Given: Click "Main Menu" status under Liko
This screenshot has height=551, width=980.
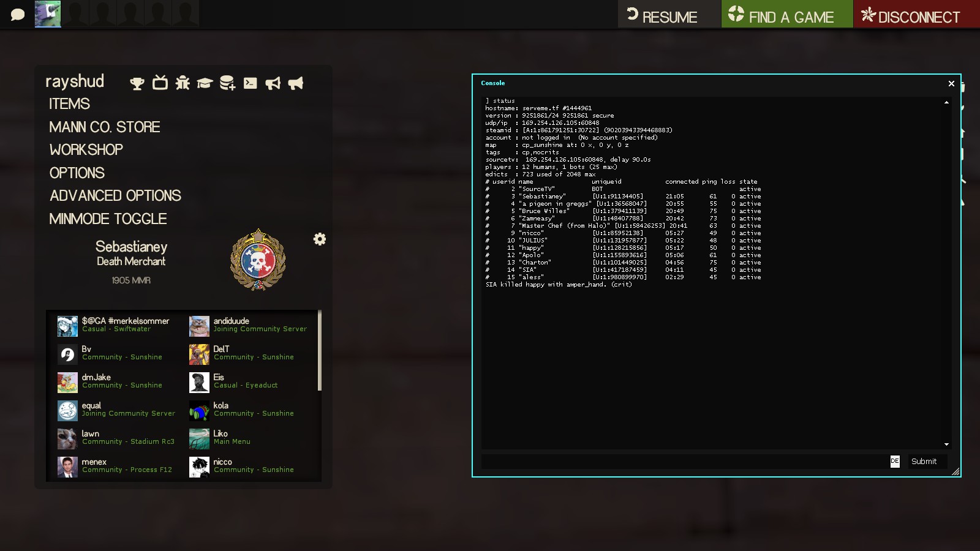Looking at the screenshot, I should (x=232, y=442).
